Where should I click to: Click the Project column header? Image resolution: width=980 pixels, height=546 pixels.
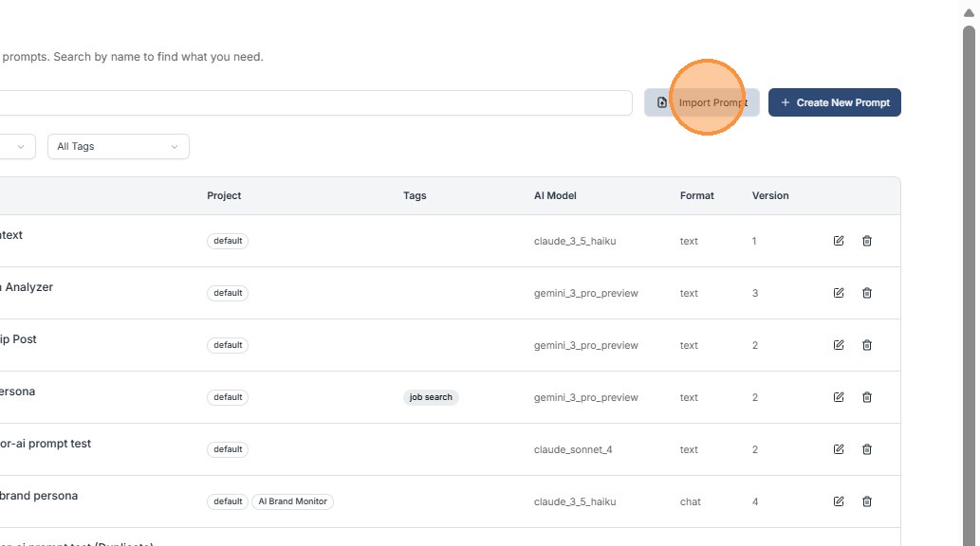[x=224, y=195]
